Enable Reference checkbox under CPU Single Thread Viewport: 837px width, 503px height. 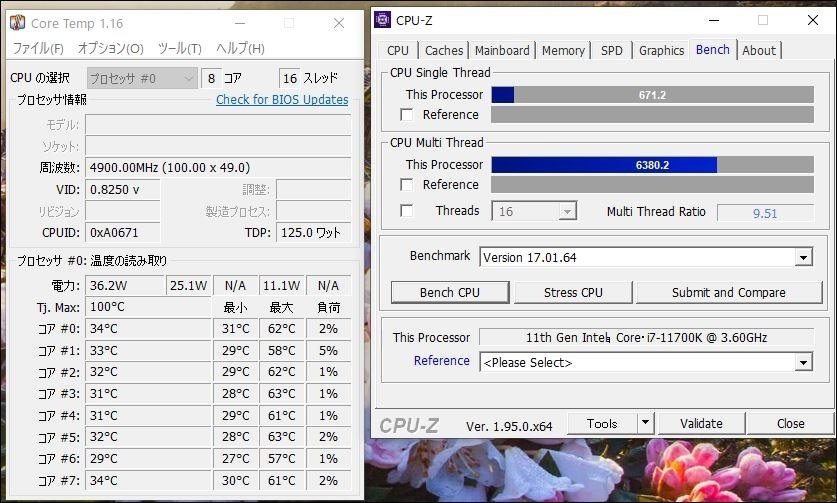click(x=407, y=115)
